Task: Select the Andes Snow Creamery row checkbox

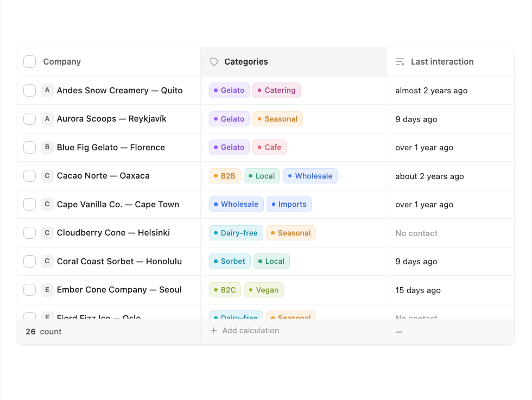Action: tap(29, 90)
